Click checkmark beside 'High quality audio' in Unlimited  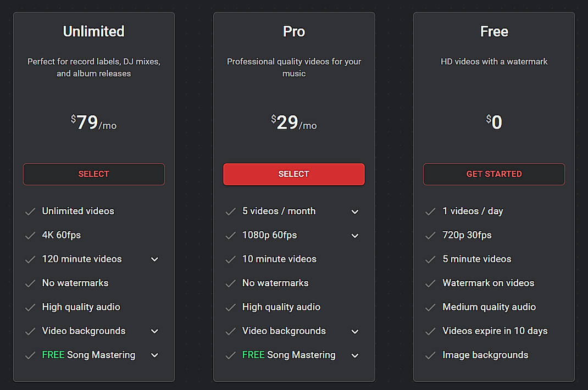(30, 308)
